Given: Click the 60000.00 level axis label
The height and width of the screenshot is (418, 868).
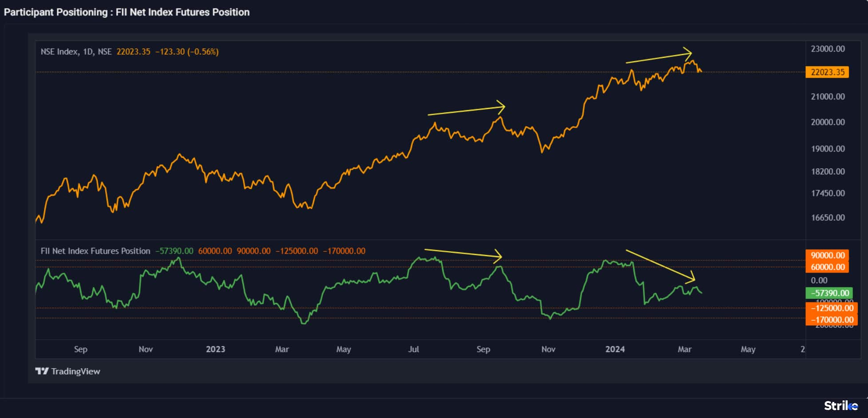Looking at the screenshot, I should tap(827, 267).
